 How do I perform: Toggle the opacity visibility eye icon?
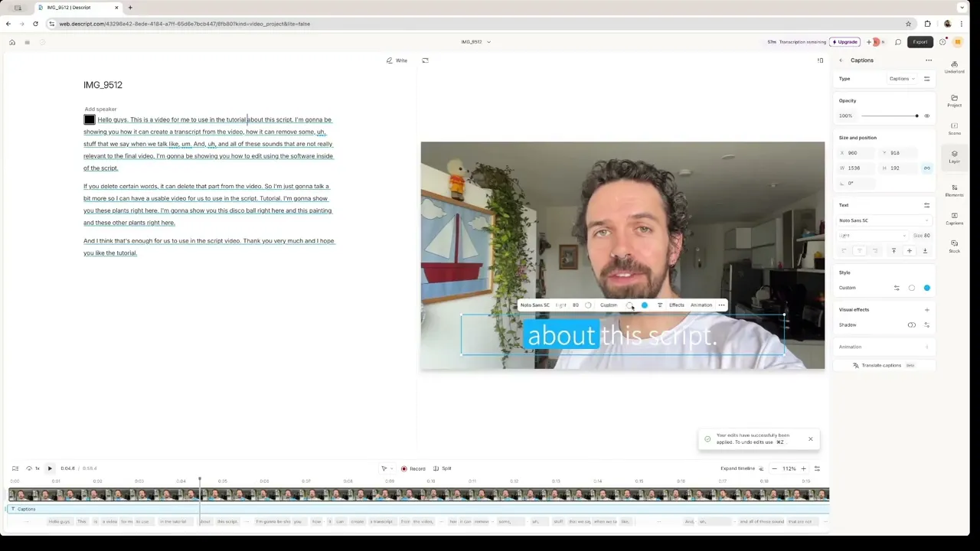927,116
